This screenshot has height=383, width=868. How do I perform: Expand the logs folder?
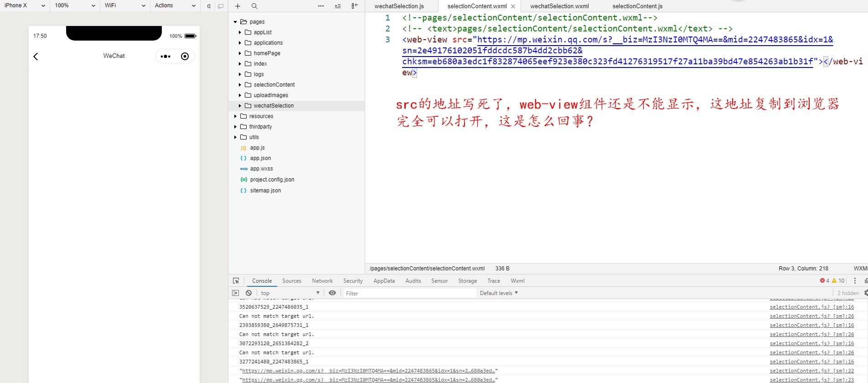pyautogui.click(x=240, y=74)
